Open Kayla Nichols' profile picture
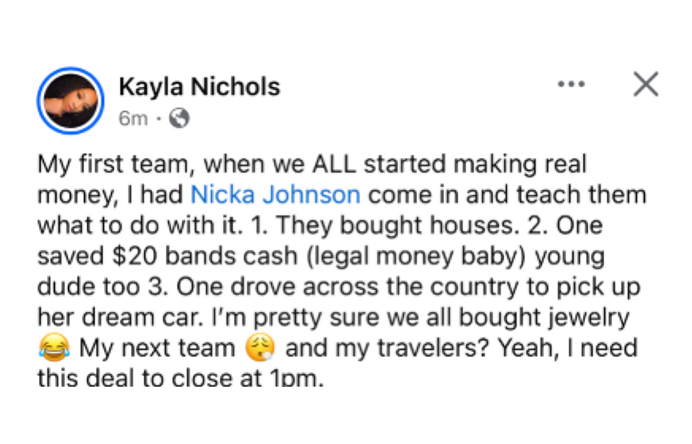 (71, 102)
